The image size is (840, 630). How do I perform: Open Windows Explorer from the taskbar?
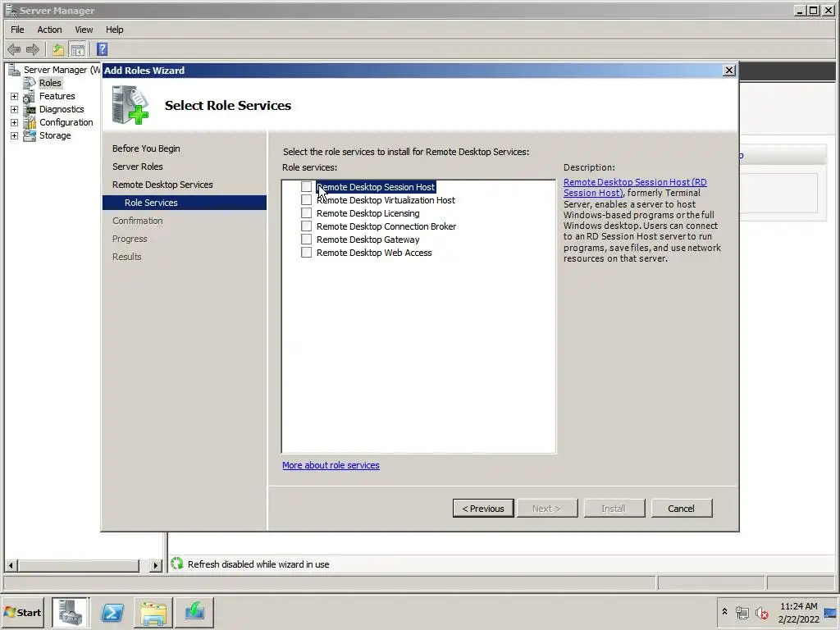coord(153,612)
